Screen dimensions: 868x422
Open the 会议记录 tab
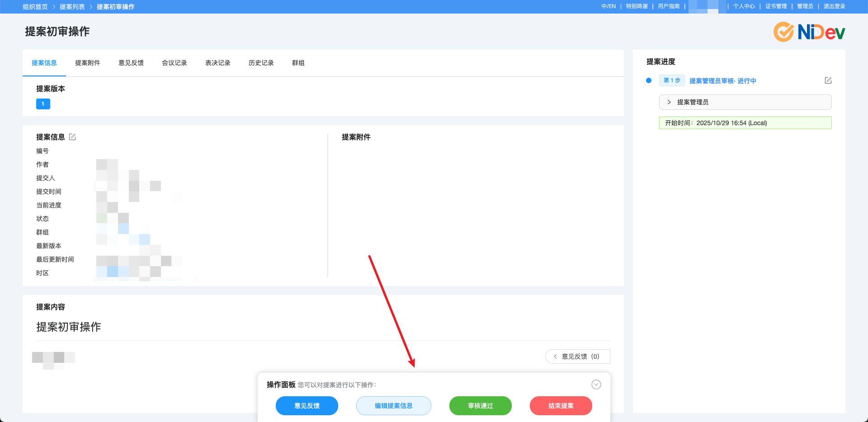click(x=174, y=63)
